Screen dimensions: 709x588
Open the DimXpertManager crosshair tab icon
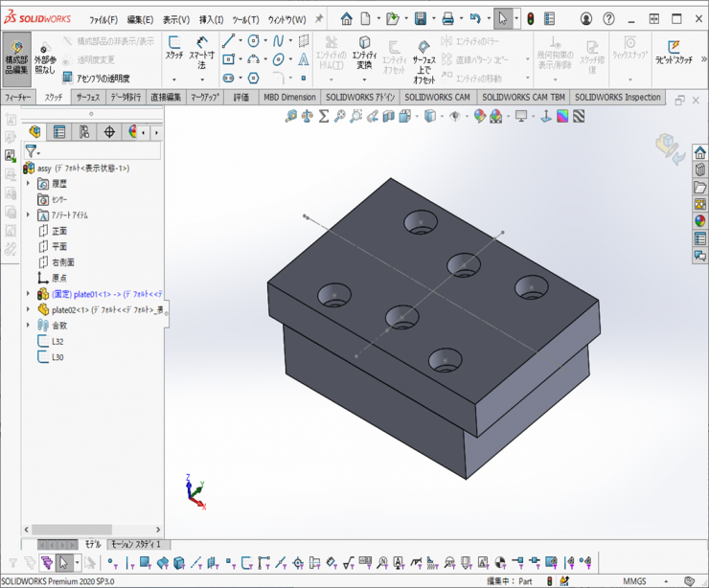(x=108, y=132)
